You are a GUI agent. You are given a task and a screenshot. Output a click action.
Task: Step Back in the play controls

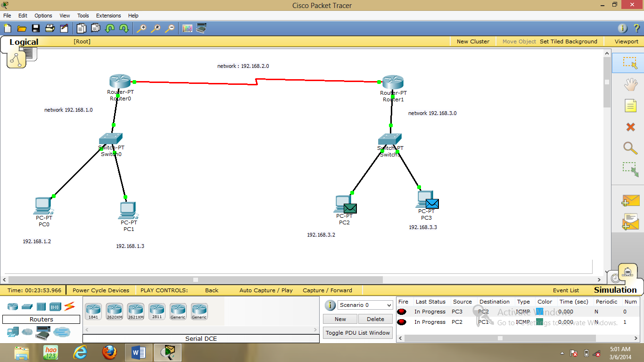point(212,290)
